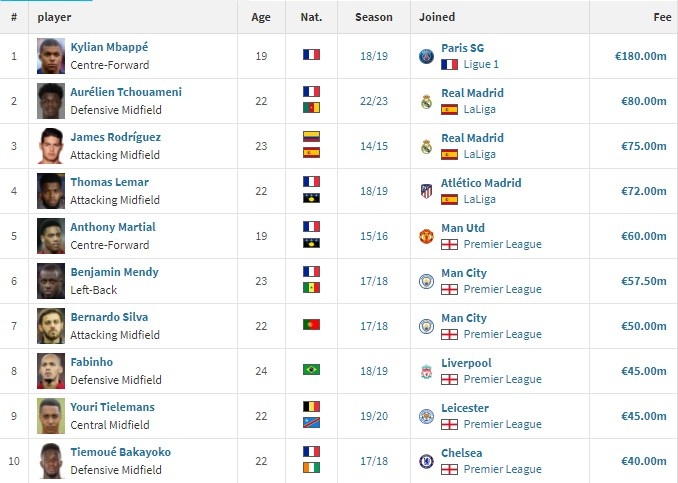Screen dimensions: 678x483
Task: Sort by the Season column header
Action: [x=374, y=17]
